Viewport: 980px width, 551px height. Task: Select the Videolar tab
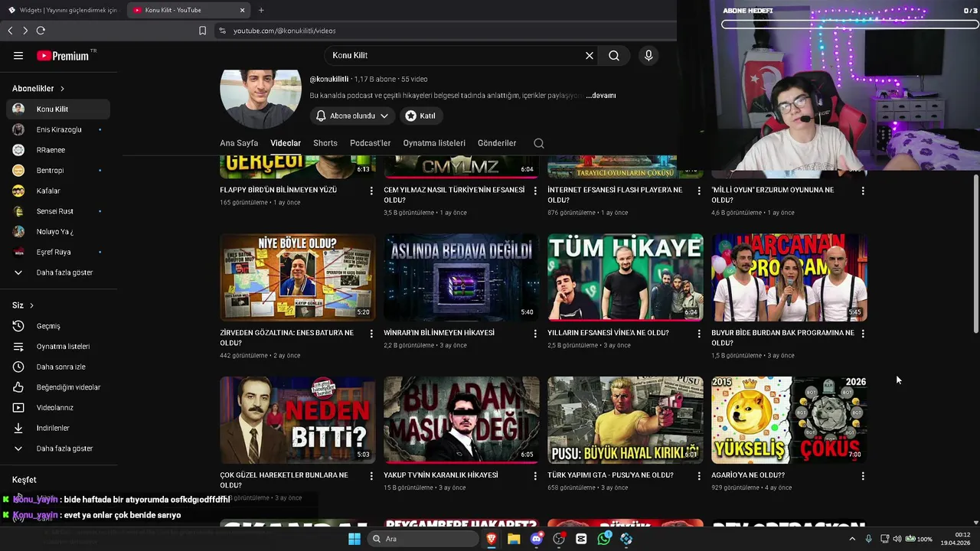286,143
